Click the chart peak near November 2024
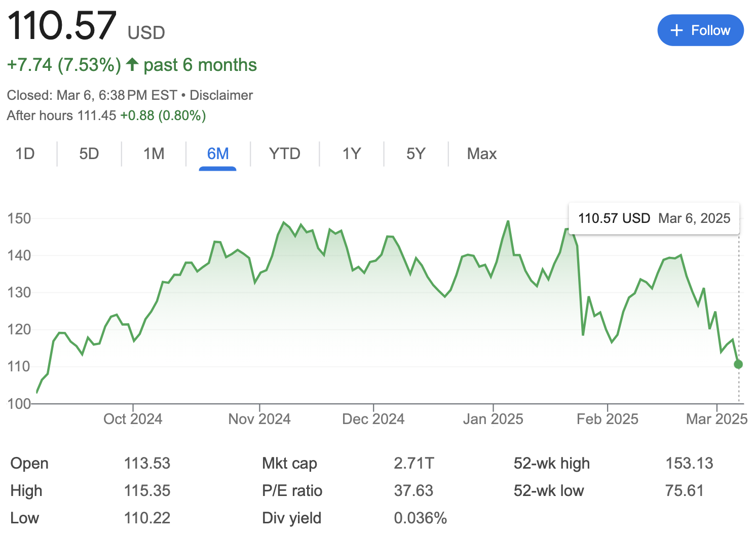The width and height of the screenshot is (756, 535). pyautogui.click(x=283, y=222)
